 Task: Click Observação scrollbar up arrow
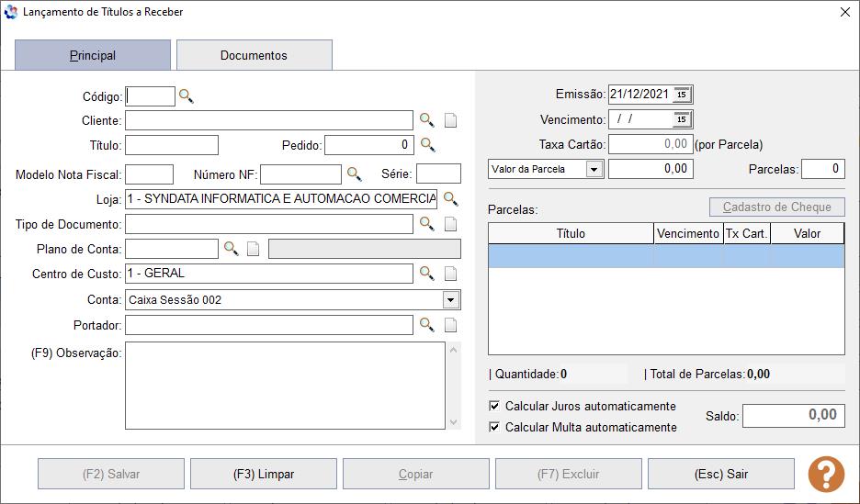pyautogui.click(x=453, y=350)
